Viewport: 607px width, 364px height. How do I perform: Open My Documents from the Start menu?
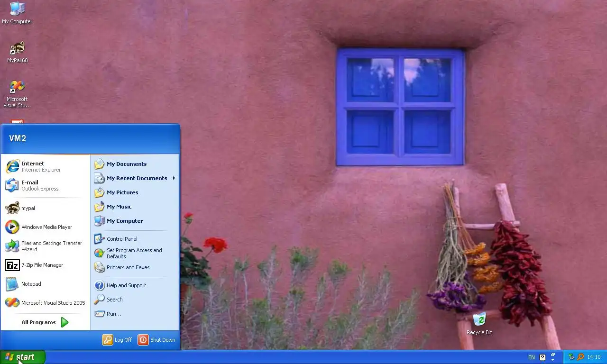click(135, 164)
